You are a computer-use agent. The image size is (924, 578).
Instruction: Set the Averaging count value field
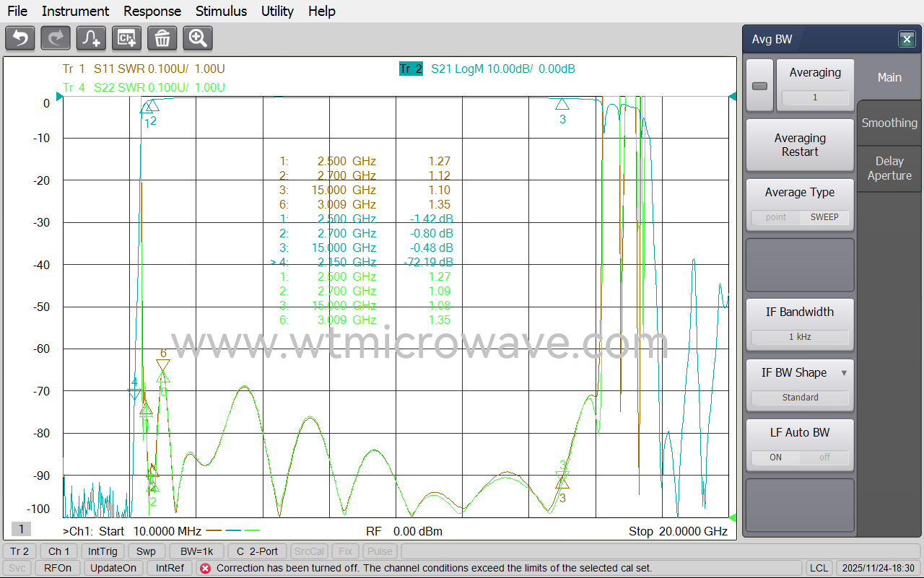(x=815, y=97)
